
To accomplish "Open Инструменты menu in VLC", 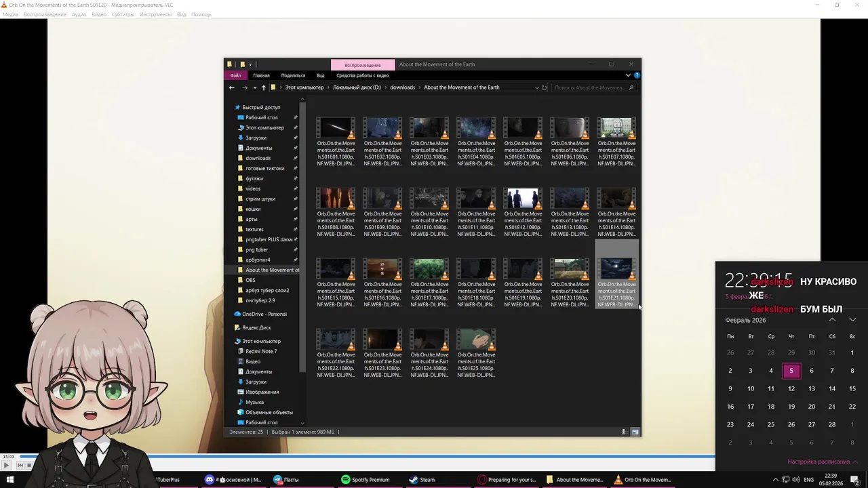I will [155, 14].
